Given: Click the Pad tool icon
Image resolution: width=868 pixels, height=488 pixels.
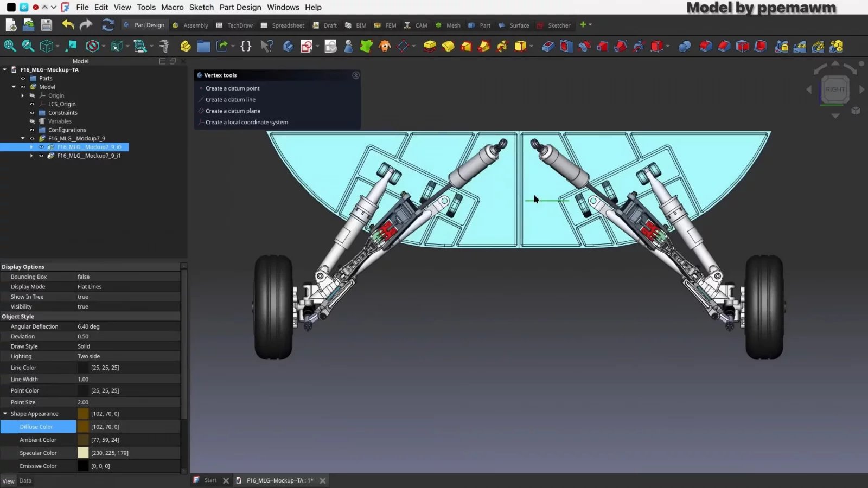Looking at the screenshot, I should pyautogui.click(x=430, y=46).
